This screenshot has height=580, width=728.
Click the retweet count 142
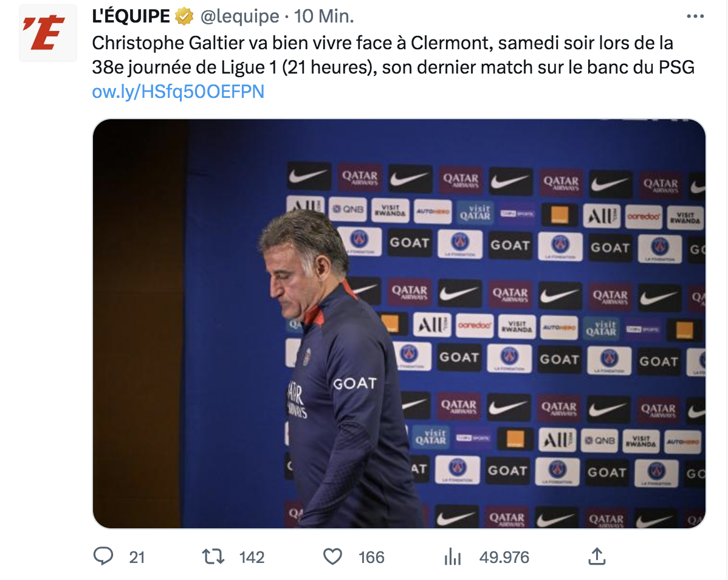pyautogui.click(x=252, y=557)
